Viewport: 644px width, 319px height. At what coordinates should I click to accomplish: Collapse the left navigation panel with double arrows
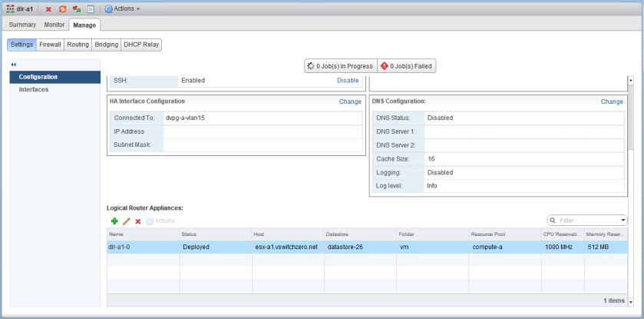(14, 64)
